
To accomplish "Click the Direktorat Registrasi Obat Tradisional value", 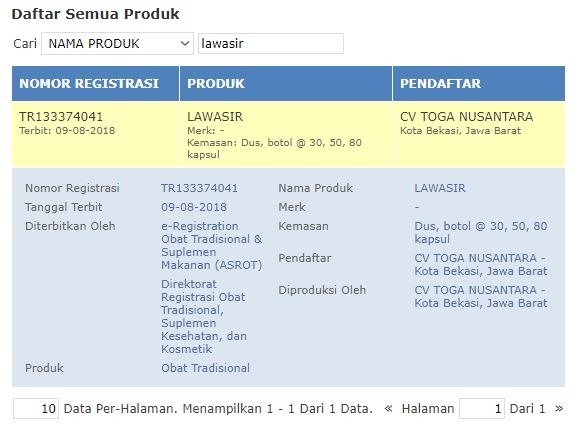I will [x=204, y=317].
